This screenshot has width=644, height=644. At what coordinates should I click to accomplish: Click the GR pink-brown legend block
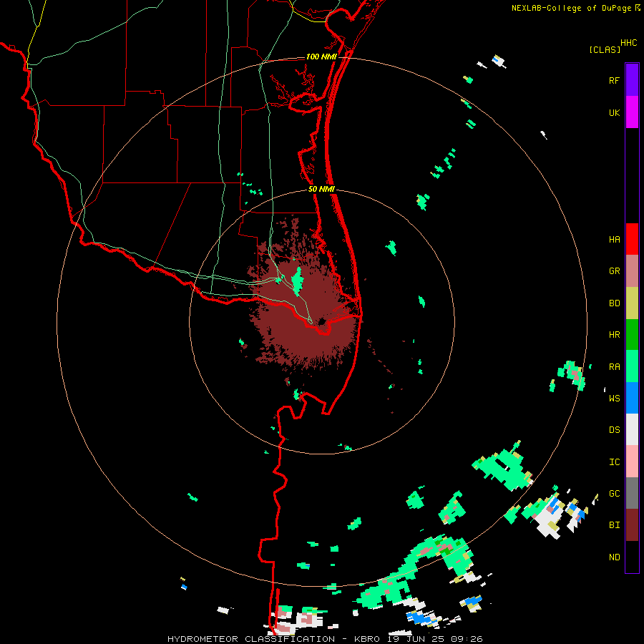click(632, 271)
